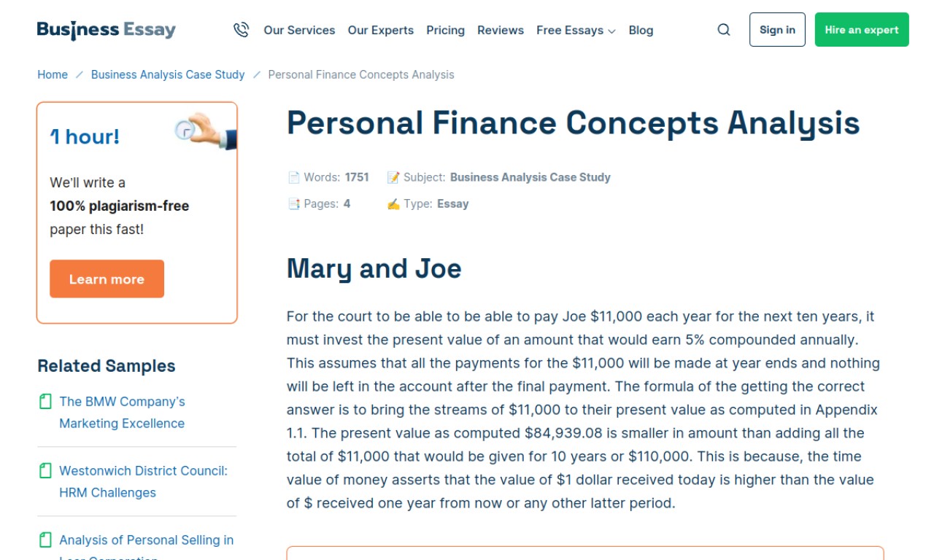Click the document icon beside Westonwich District Council

[45, 470]
